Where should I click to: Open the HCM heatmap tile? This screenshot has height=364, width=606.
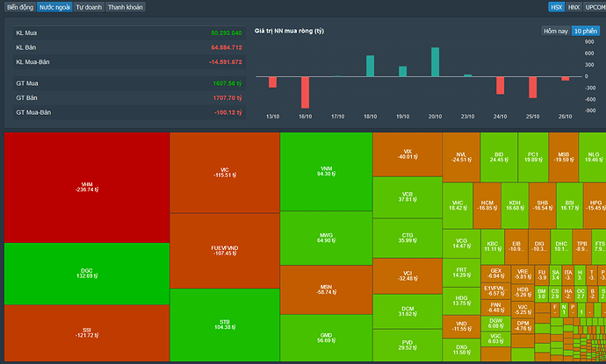click(487, 206)
